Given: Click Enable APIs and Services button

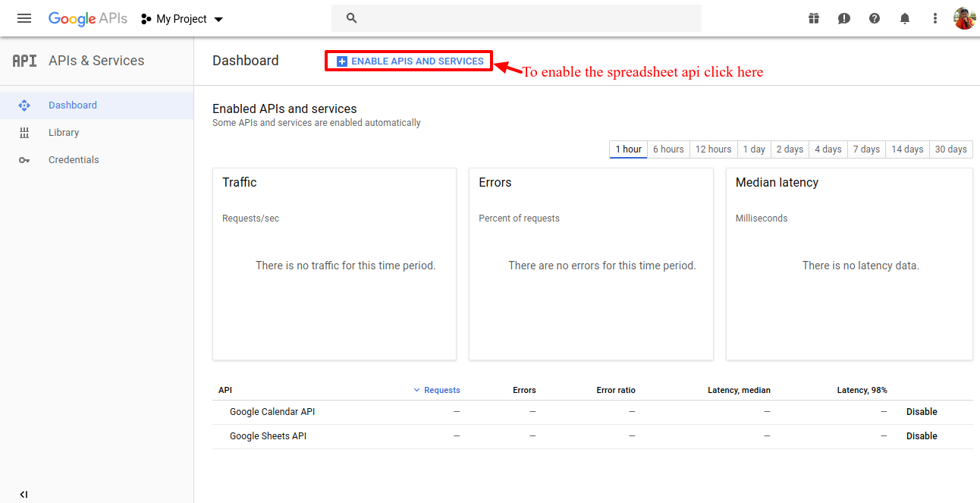Looking at the screenshot, I should coord(410,61).
